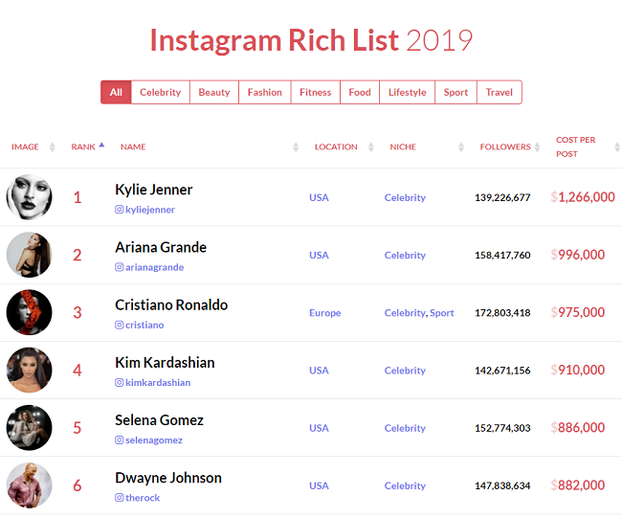Image resolution: width=622 pixels, height=518 pixels.
Task: Sort table by Followers column arrows
Action: pyautogui.click(x=537, y=147)
